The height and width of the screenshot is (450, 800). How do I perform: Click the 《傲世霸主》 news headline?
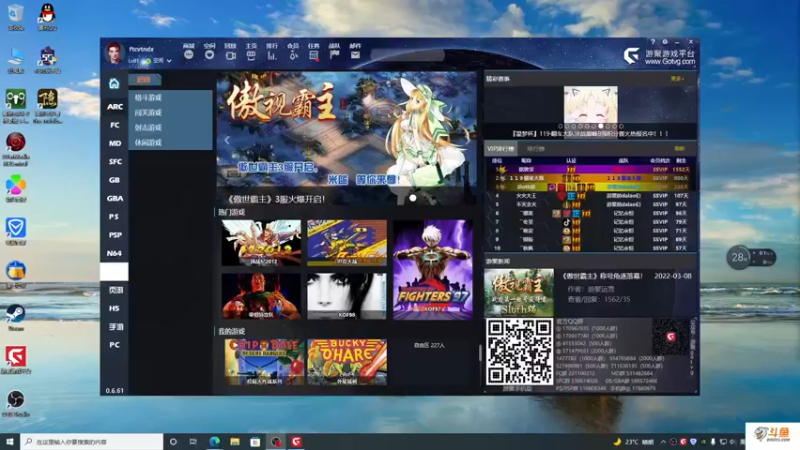pyautogui.click(x=603, y=276)
